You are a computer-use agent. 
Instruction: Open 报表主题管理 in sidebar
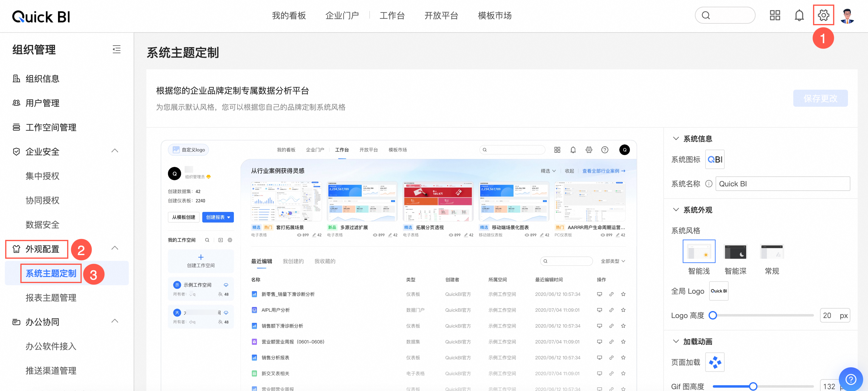coord(51,297)
